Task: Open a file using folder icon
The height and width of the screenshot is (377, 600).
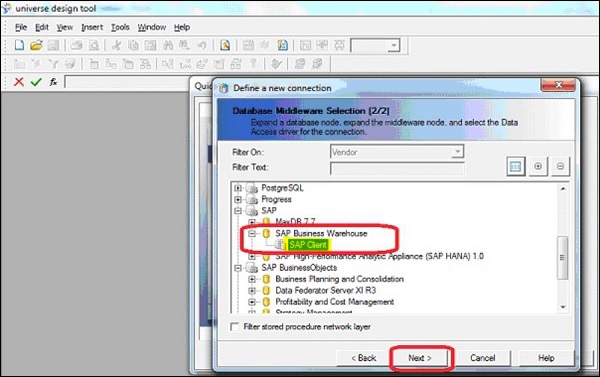Action: pyautogui.click(x=36, y=45)
